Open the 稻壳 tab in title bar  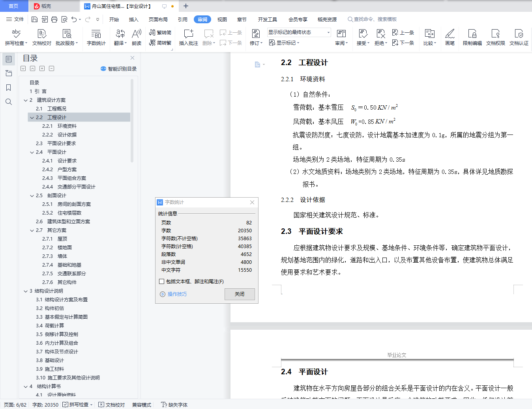click(54, 6)
